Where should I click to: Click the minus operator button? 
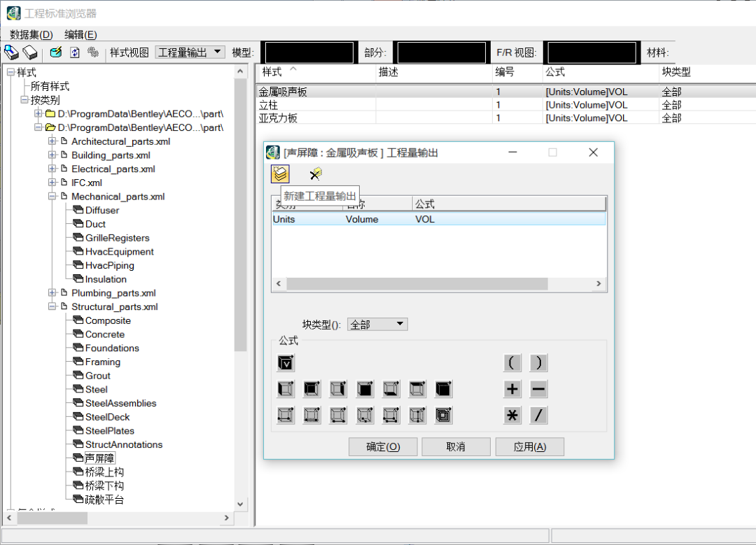(538, 389)
